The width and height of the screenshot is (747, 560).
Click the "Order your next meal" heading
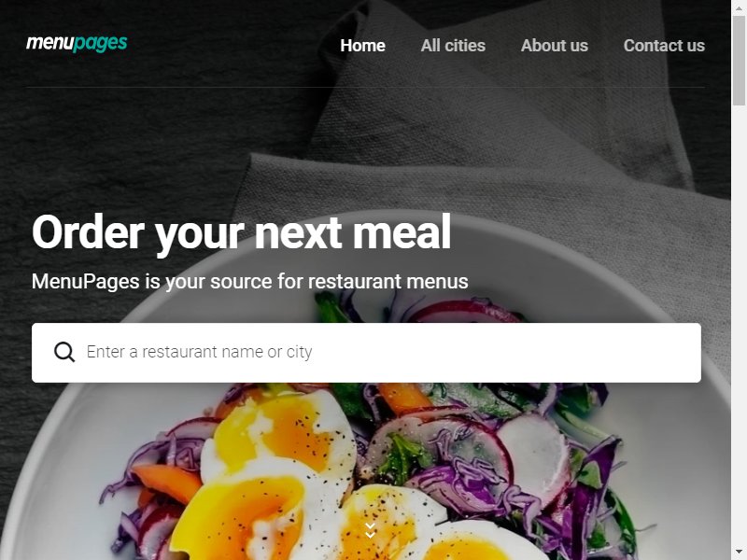coord(242,232)
